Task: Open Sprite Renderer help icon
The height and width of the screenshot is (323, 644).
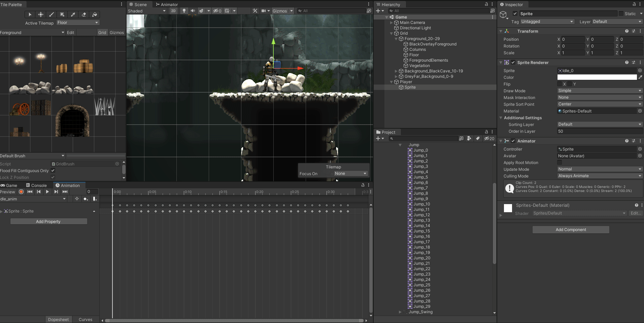Action: coord(627,62)
